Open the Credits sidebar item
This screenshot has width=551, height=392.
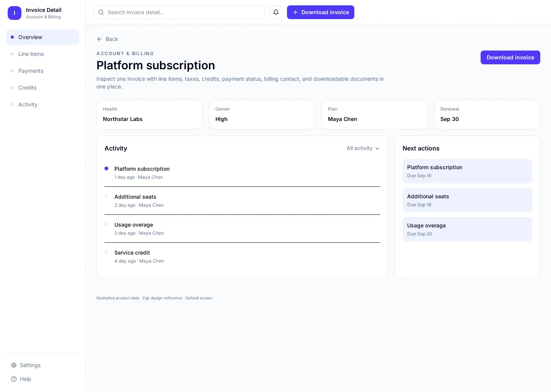point(42,88)
